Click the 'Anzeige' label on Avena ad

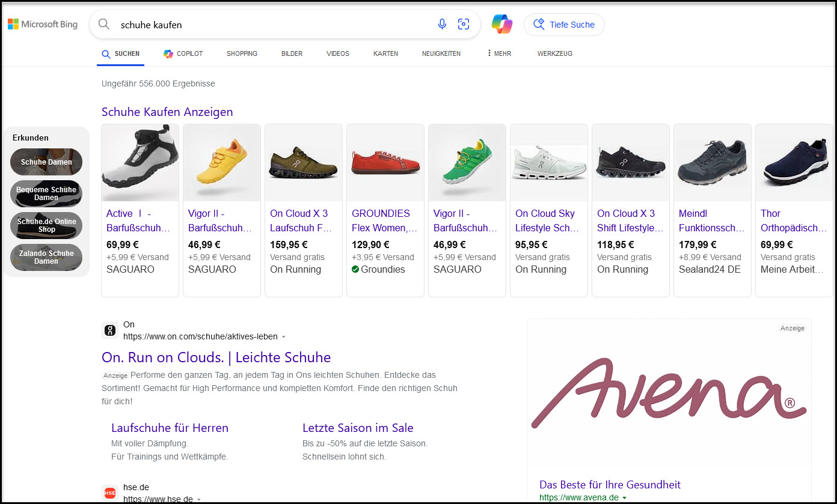pos(792,328)
